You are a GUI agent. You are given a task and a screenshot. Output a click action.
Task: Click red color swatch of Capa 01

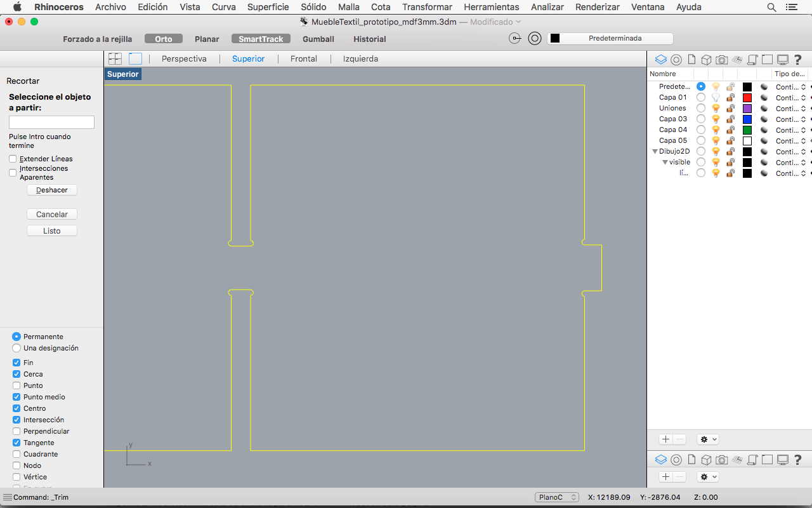pyautogui.click(x=747, y=97)
